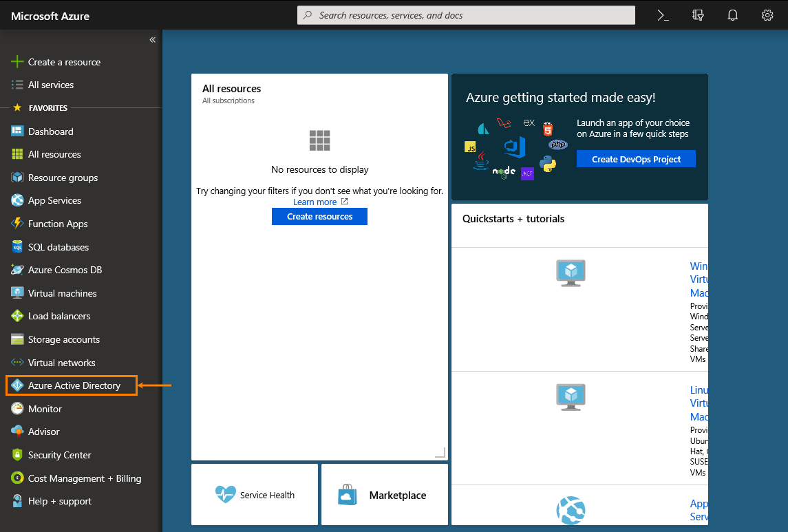
Task: Select Azure Active Directory in favorites
Action: pyautogui.click(x=74, y=385)
